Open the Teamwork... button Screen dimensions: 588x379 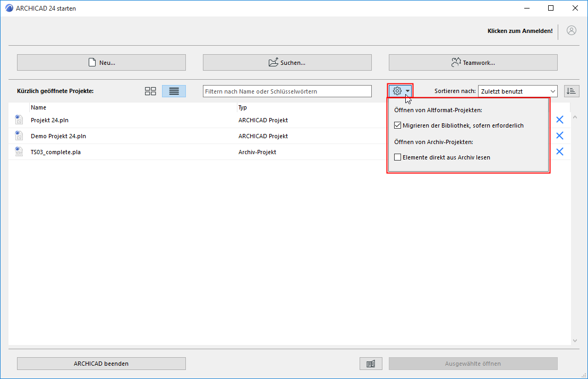pyautogui.click(x=473, y=62)
